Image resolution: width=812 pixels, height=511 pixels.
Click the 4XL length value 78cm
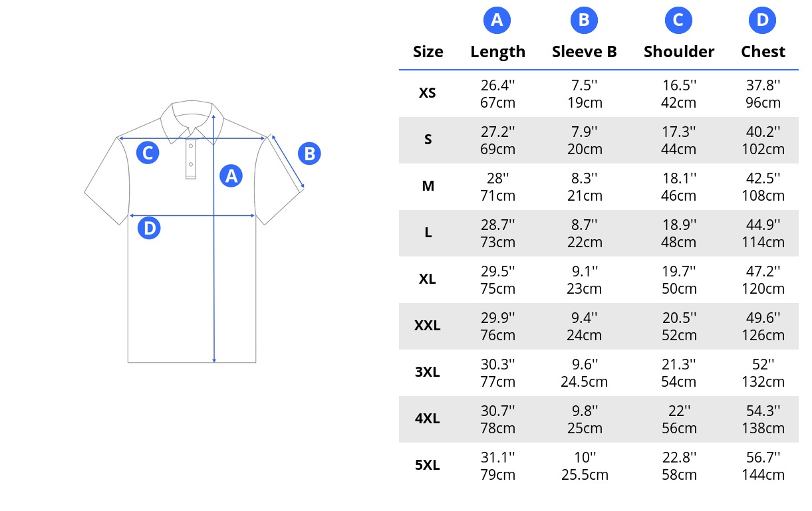(x=497, y=429)
